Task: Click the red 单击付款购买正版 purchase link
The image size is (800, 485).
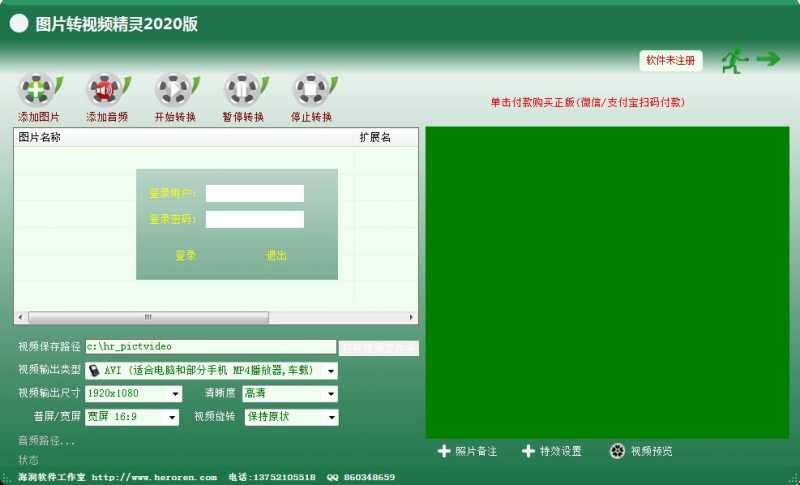Action: coord(587,102)
